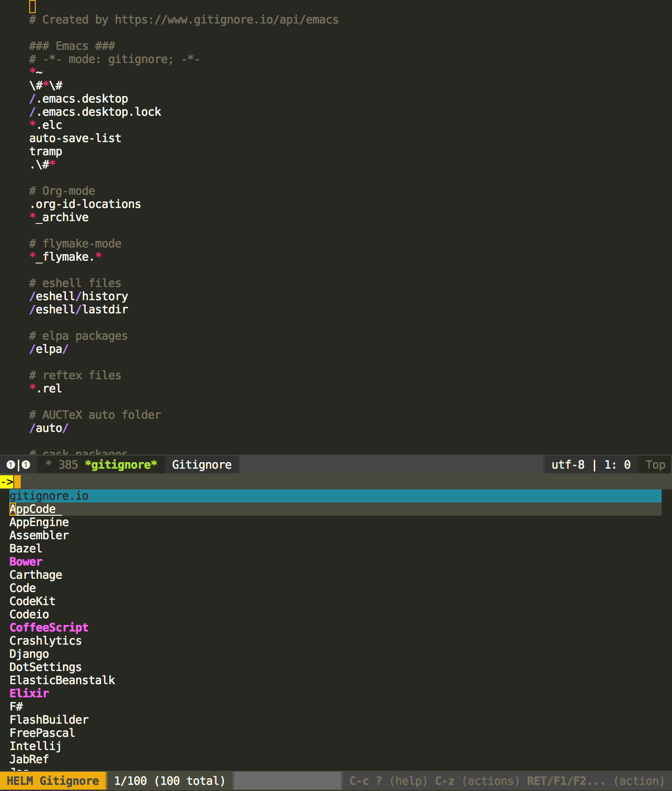The image size is (672, 791).
Task: Click the Gitignore major mode label
Action: pyautogui.click(x=202, y=465)
